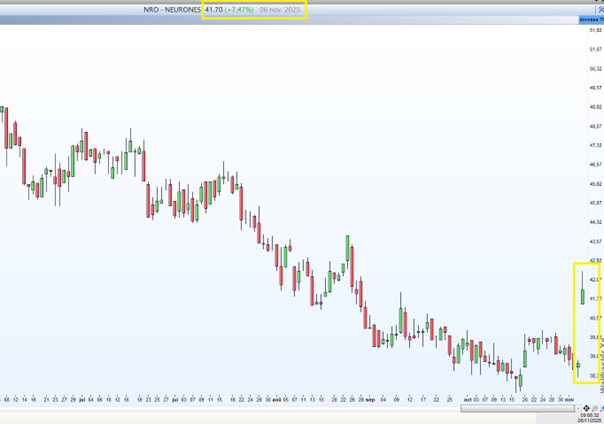The image size is (604, 424).
Task: Click the scrollbar right arrow button
Action: coord(578,408)
